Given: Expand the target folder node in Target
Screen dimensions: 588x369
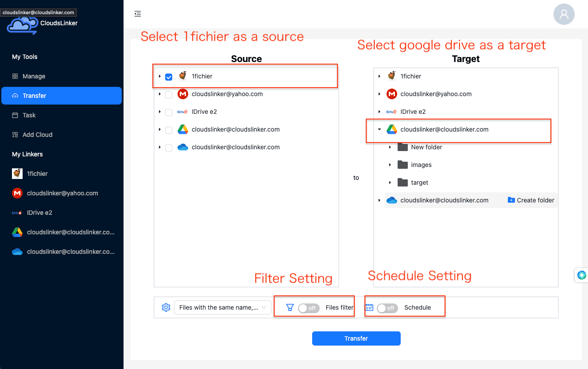Looking at the screenshot, I should pos(390,183).
